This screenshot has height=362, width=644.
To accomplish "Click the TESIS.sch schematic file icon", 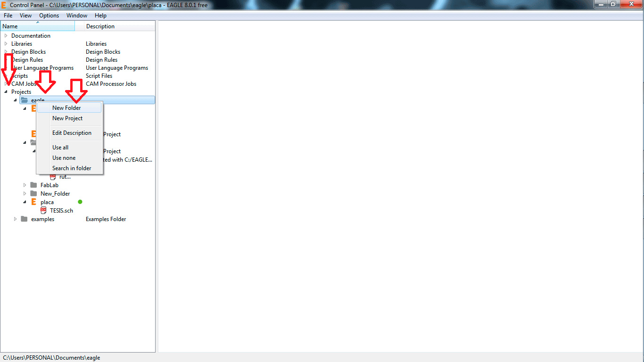I will pyautogui.click(x=43, y=210).
